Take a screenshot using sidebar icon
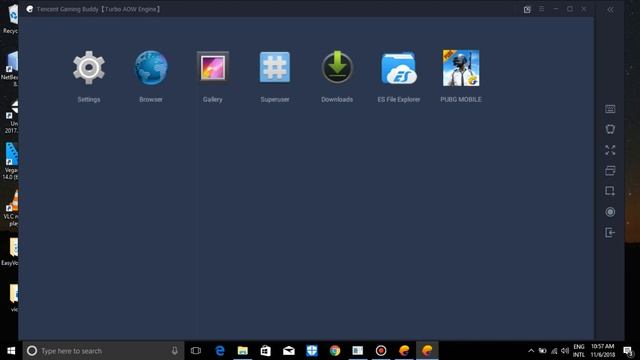The width and height of the screenshot is (640, 360). 610,191
